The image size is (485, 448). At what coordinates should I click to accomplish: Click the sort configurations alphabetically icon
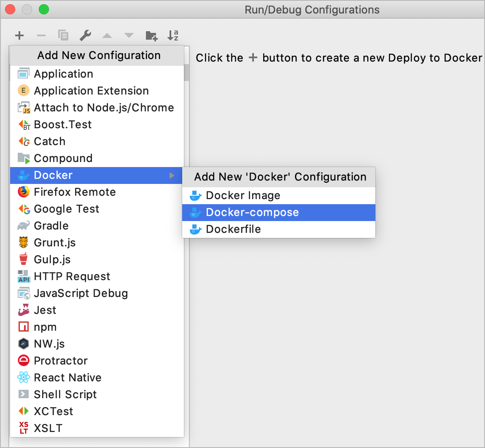coord(173,35)
